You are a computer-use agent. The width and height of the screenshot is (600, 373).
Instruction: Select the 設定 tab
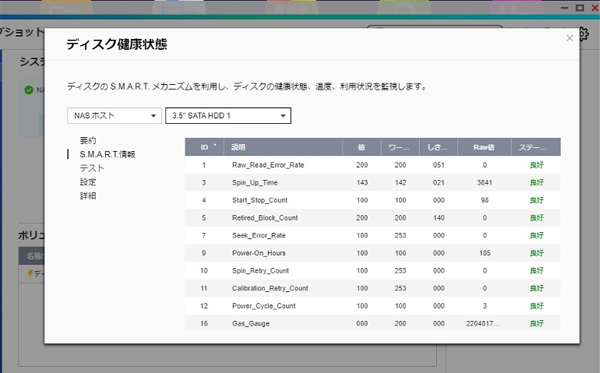pos(88,182)
